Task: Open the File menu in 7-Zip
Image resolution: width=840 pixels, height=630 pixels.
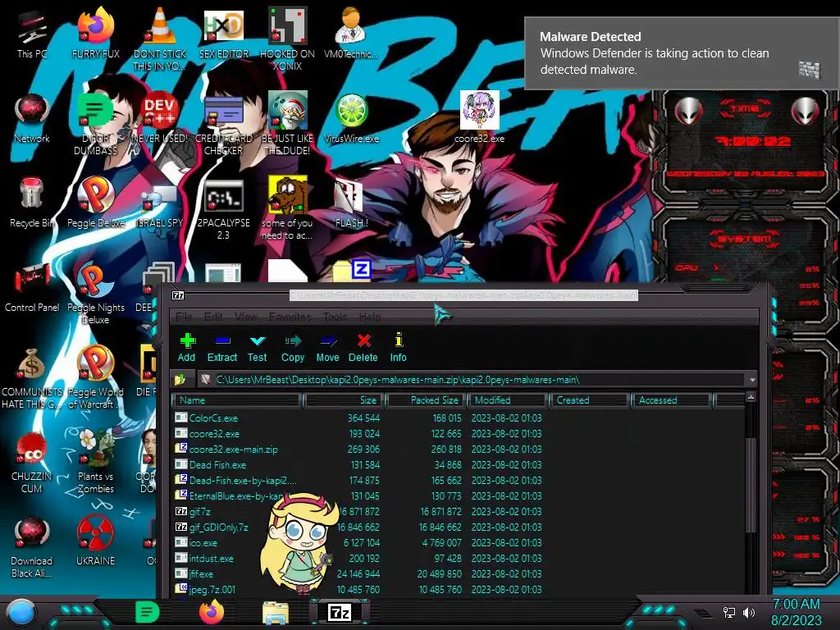Action: (183, 317)
